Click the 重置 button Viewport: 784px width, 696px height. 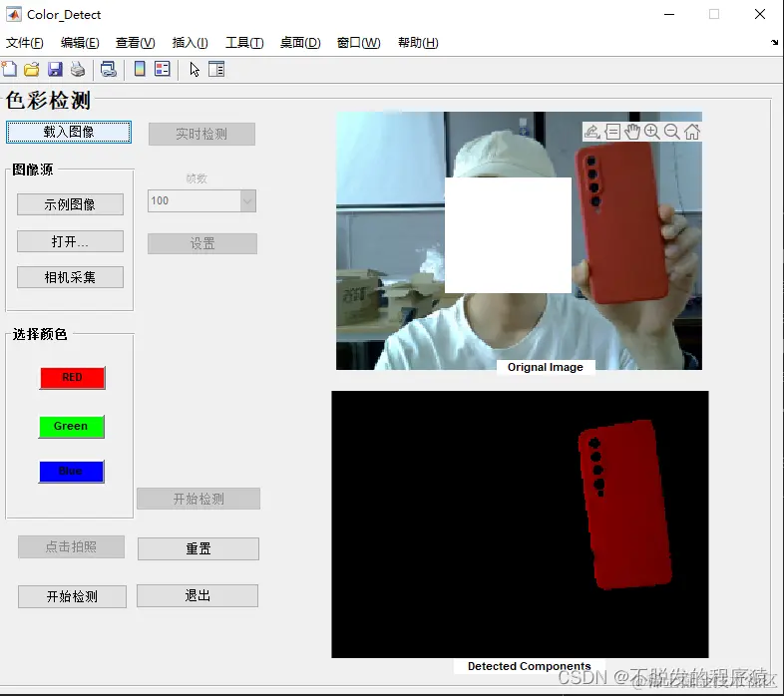(198, 549)
